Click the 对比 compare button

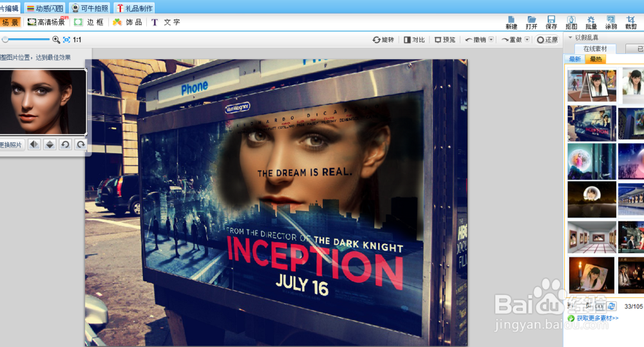coord(414,40)
